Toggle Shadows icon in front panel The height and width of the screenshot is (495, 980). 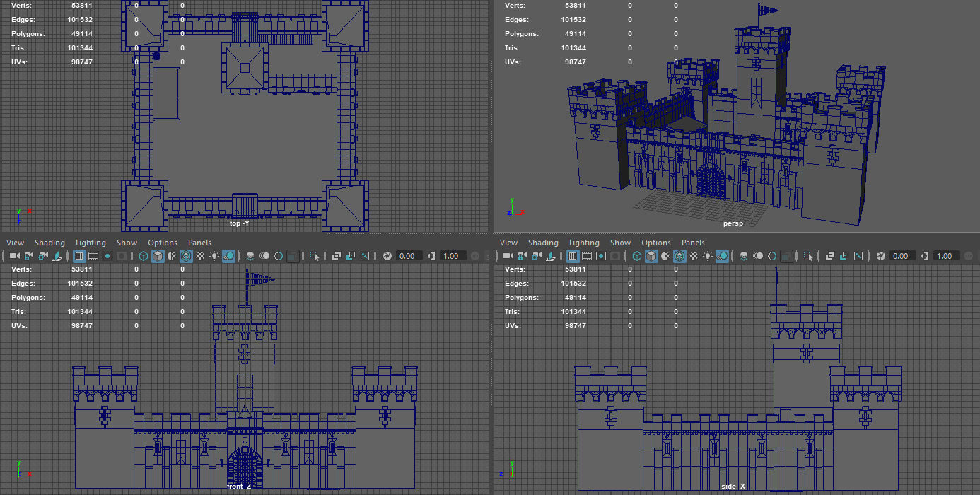tap(229, 256)
